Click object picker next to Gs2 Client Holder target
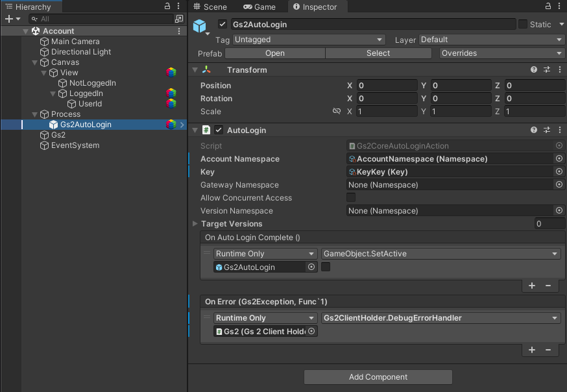Image resolution: width=567 pixels, height=392 pixels. click(311, 331)
